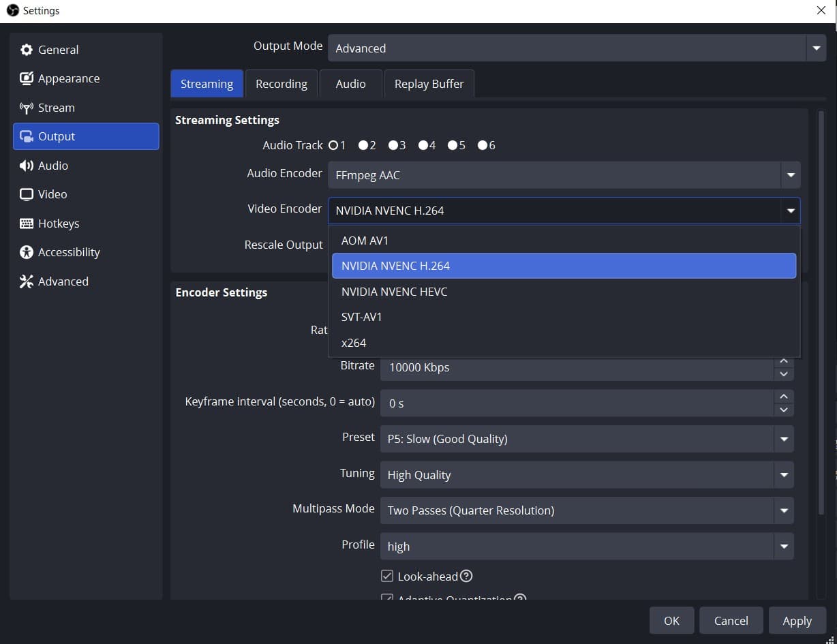Click the Bitrate 10000 Kbps field
This screenshot has height=644, width=837.
(x=577, y=367)
